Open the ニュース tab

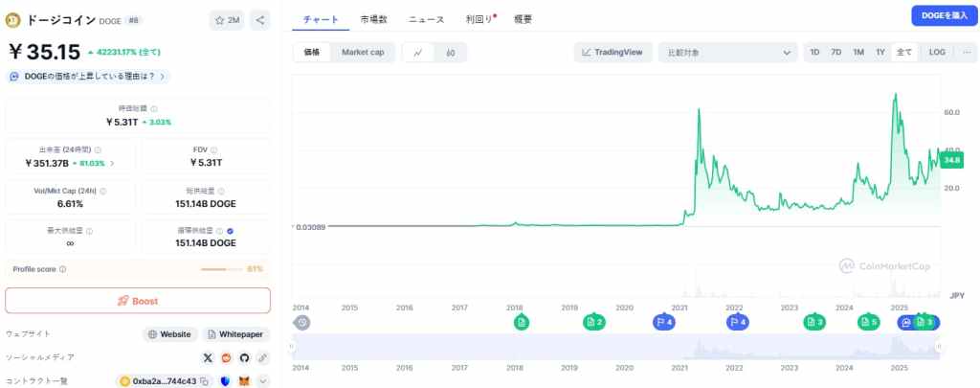pos(426,19)
